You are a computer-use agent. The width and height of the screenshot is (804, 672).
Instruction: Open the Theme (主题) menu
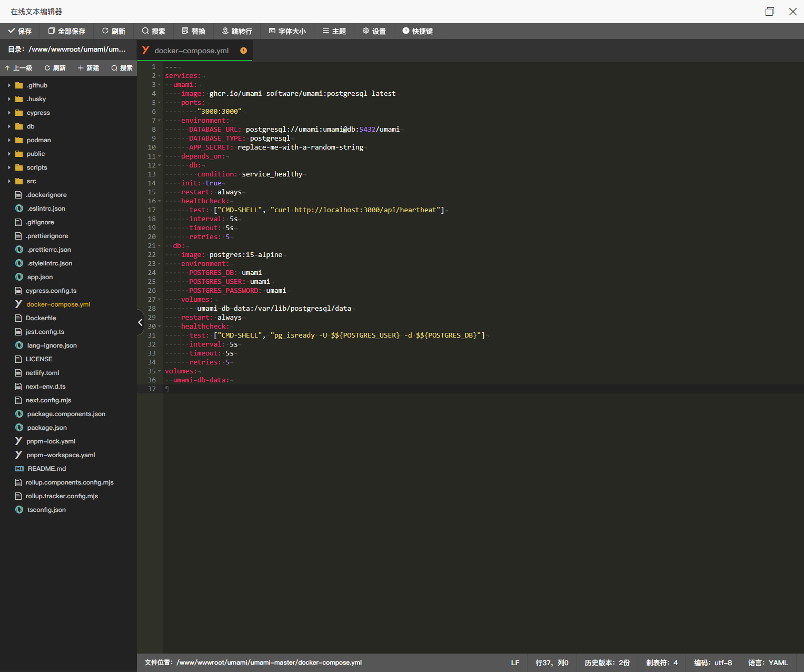click(334, 31)
